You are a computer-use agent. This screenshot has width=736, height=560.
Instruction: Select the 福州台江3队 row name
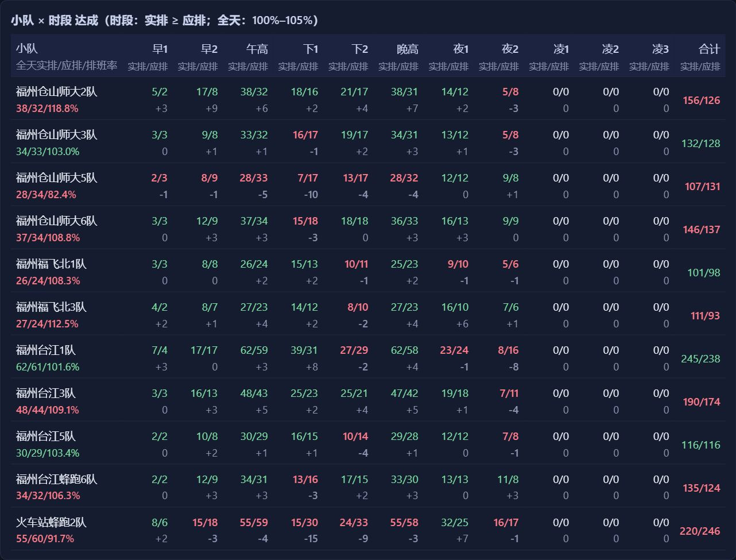pyautogui.click(x=46, y=393)
